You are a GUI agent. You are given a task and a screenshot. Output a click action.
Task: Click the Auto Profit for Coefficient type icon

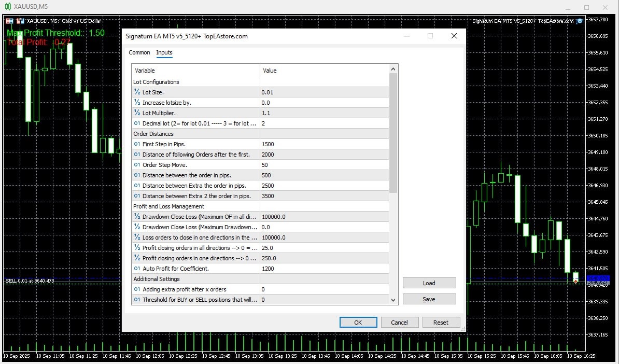[137, 269]
